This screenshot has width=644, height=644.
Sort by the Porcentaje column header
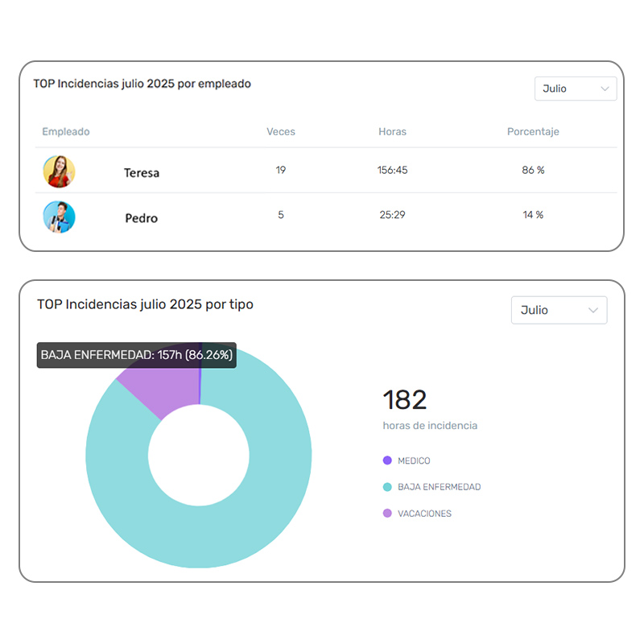tap(533, 131)
